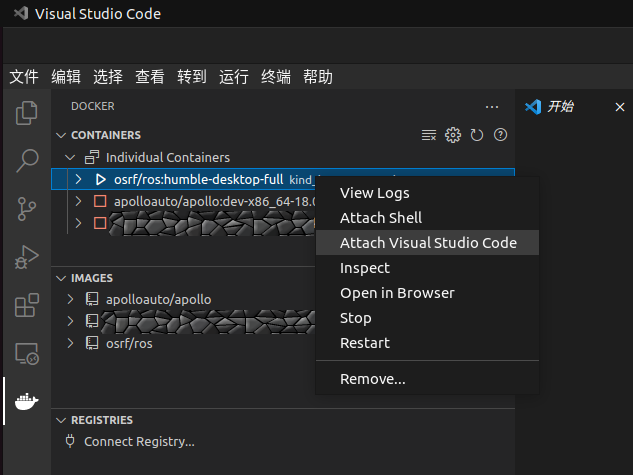The image size is (633, 475).
Task: Collapse the REGISTRIES section
Action: click(61, 420)
